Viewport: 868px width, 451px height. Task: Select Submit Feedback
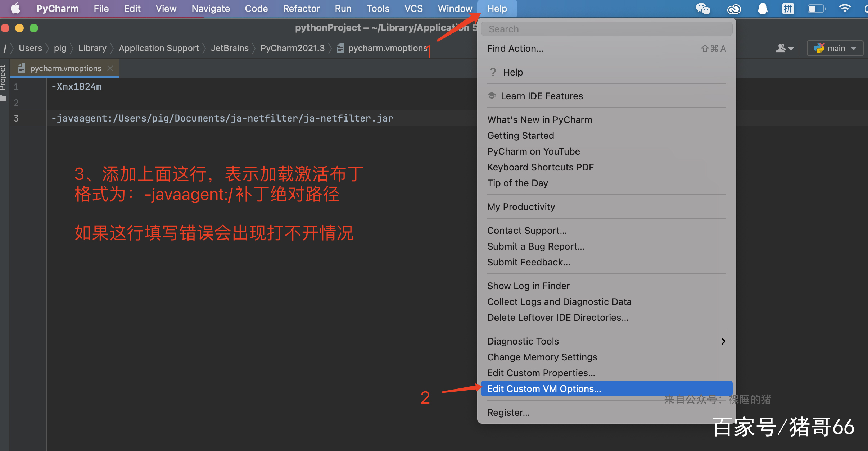click(606, 262)
